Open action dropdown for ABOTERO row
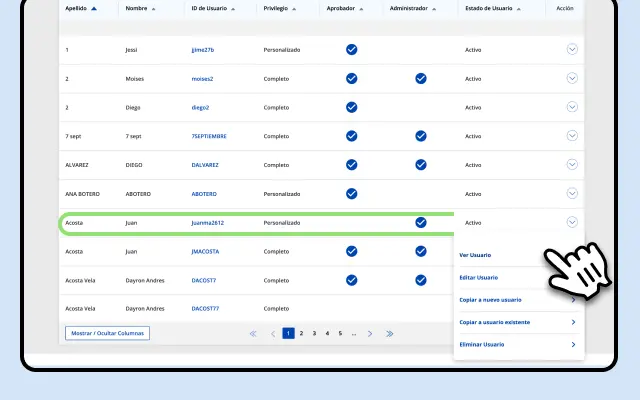Screen dimensions: 640x400 [572, 193]
